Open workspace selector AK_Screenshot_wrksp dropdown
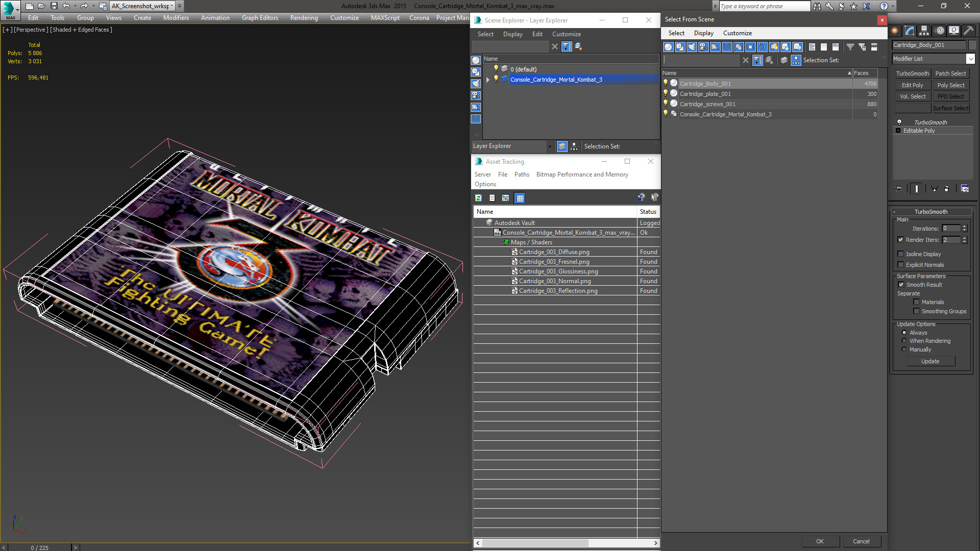Image resolution: width=980 pixels, height=551 pixels. click(x=172, y=6)
